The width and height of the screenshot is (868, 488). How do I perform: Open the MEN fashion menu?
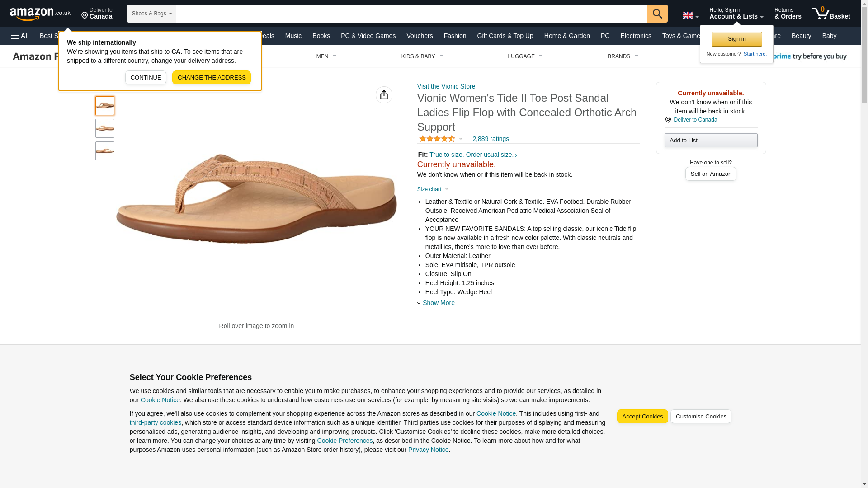click(x=326, y=56)
